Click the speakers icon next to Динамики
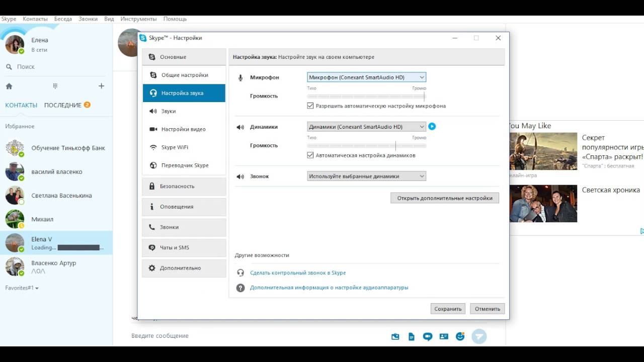 point(240,127)
